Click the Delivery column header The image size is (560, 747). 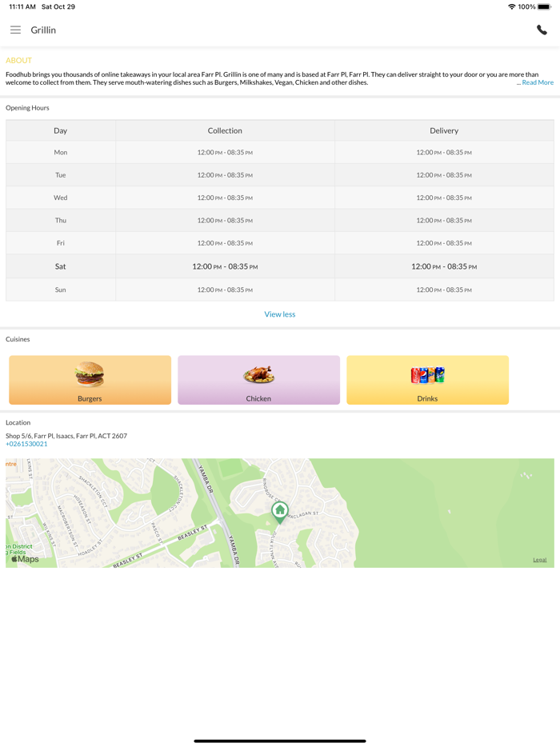point(444,130)
